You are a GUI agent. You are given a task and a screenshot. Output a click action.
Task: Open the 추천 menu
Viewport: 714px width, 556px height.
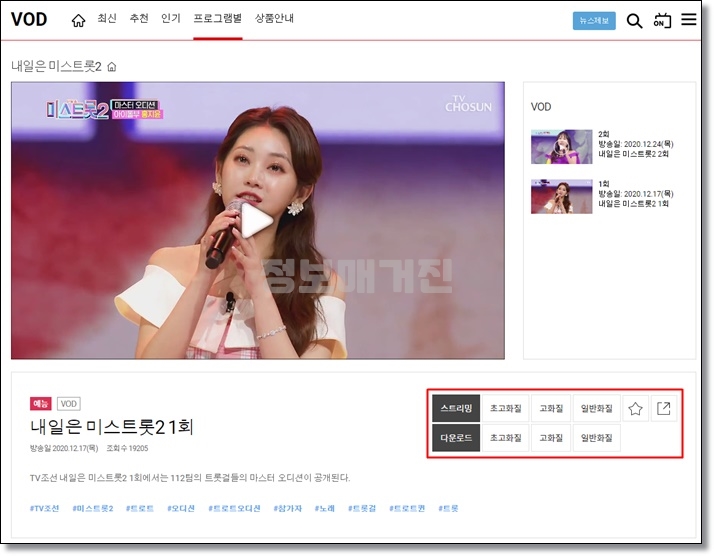(139, 19)
